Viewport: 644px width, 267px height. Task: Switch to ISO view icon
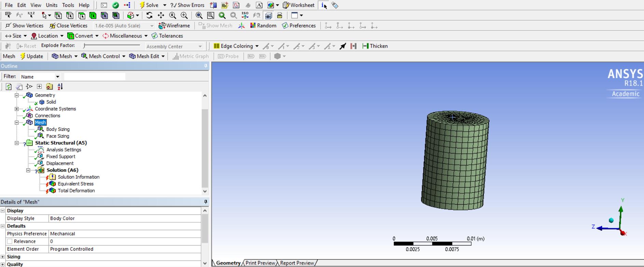click(245, 15)
